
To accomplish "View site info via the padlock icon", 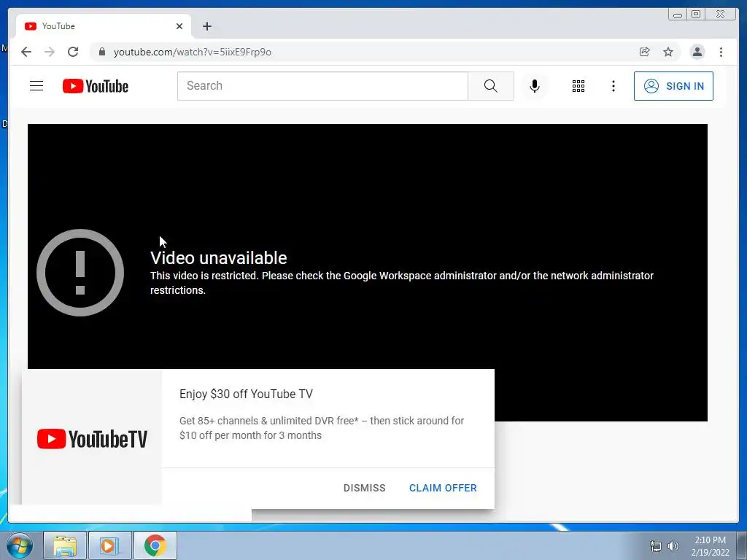I will (x=102, y=52).
